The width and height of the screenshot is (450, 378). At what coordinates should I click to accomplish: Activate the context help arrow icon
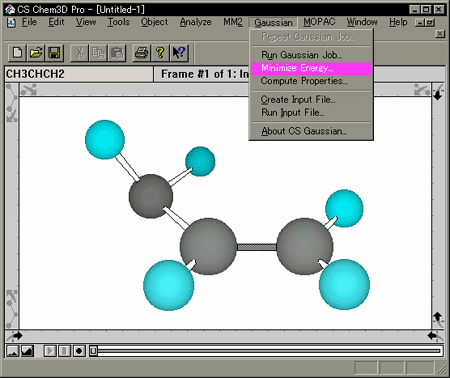point(179,53)
